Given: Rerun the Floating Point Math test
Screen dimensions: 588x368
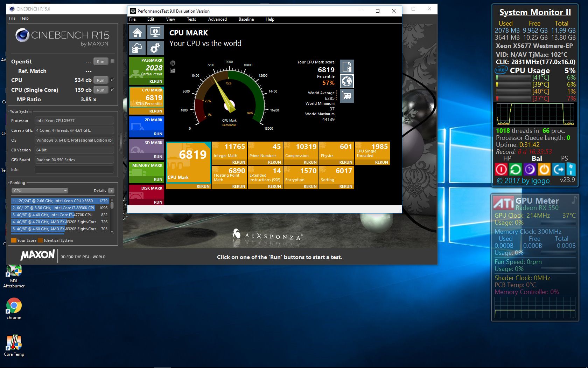Looking at the screenshot, I should click(239, 186).
